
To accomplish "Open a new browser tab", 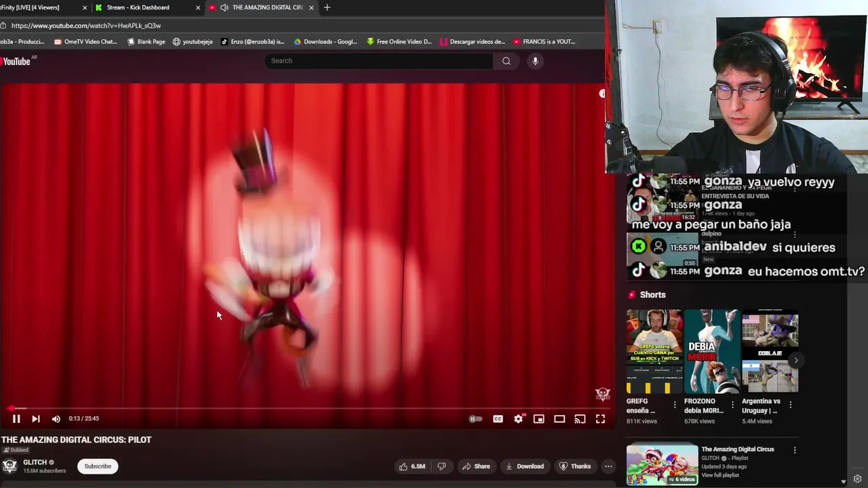I will coord(327,7).
